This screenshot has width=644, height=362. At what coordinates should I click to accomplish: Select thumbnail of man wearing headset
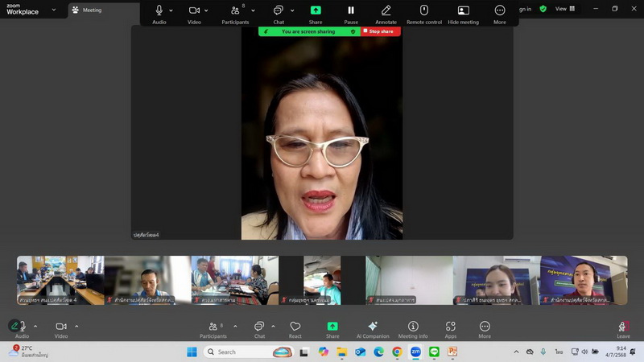tap(584, 280)
